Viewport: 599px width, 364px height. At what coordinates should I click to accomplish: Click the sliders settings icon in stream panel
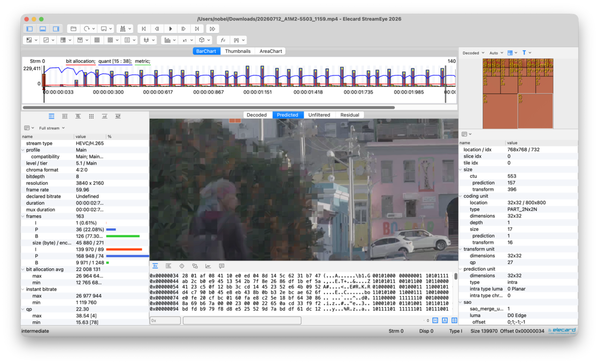coord(118,116)
